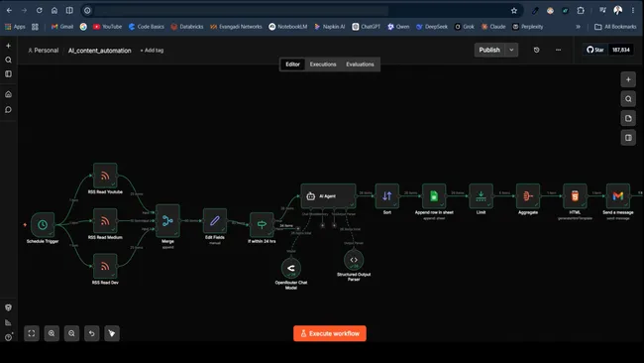This screenshot has width=644, height=363.
Task: Open the NotebookLM bookmark
Action: point(288,27)
